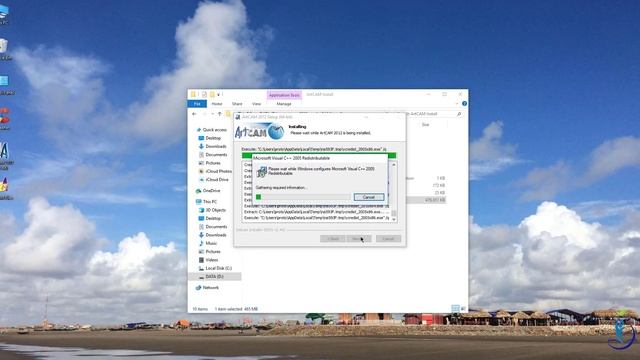Screen dimensions: 640x360
Task: Open Pictures under This PC
Action: 213,251
